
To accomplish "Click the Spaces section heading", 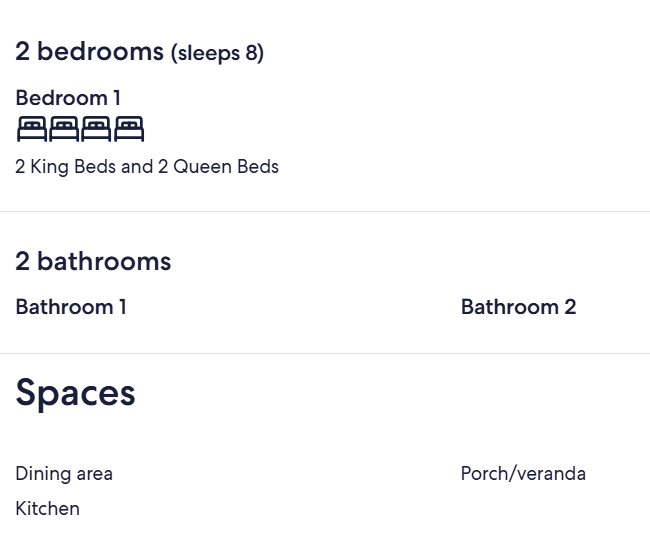I will point(75,393).
